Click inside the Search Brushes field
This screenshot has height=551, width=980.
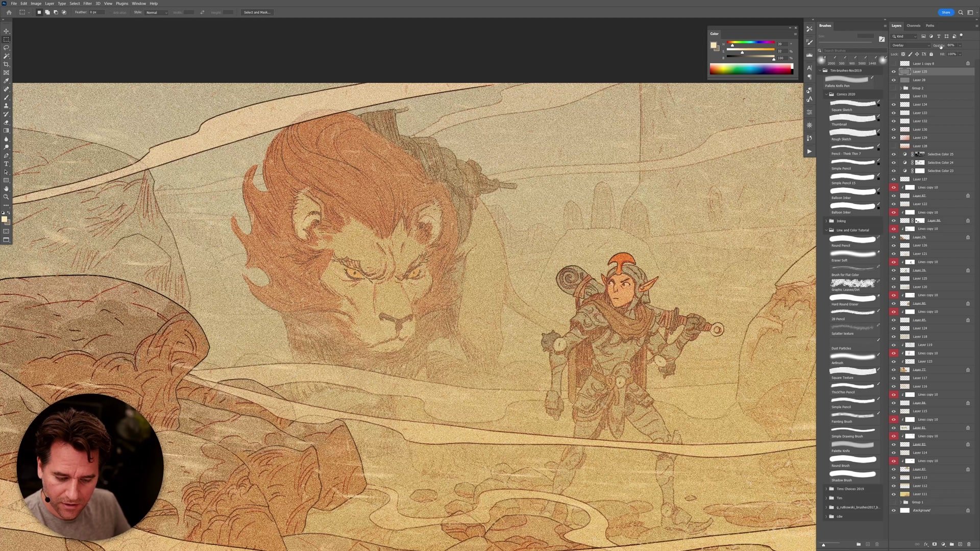850,51
